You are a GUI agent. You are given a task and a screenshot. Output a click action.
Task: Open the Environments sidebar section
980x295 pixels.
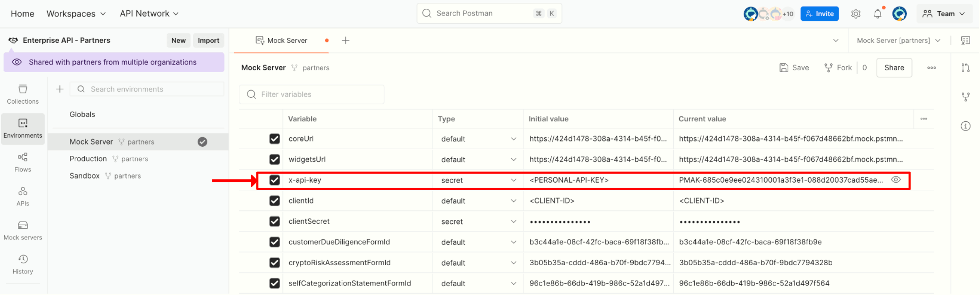point(23,129)
